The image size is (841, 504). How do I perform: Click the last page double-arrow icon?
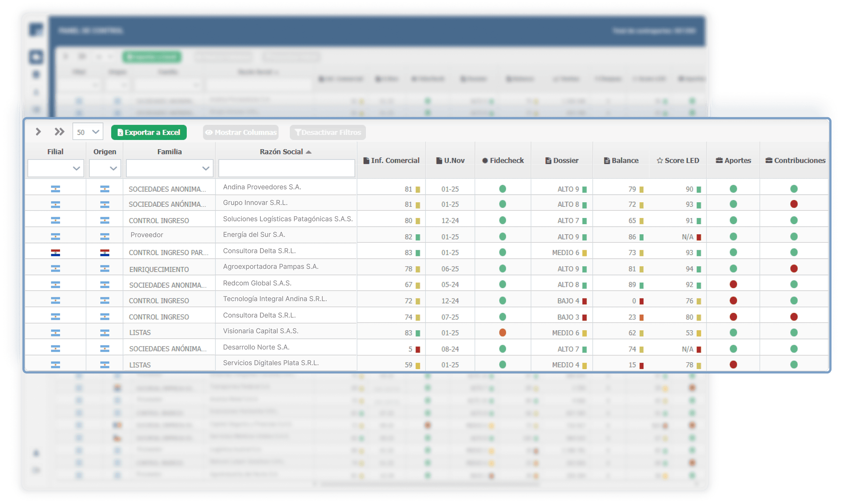(59, 132)
